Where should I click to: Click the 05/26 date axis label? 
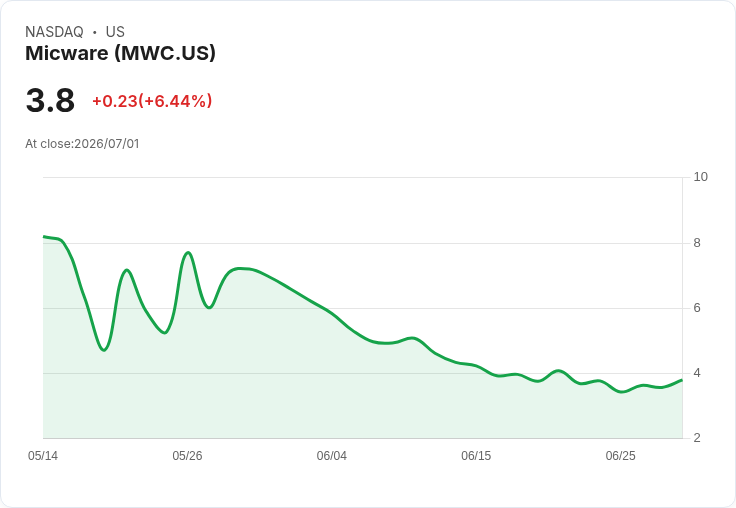[187, 455]
